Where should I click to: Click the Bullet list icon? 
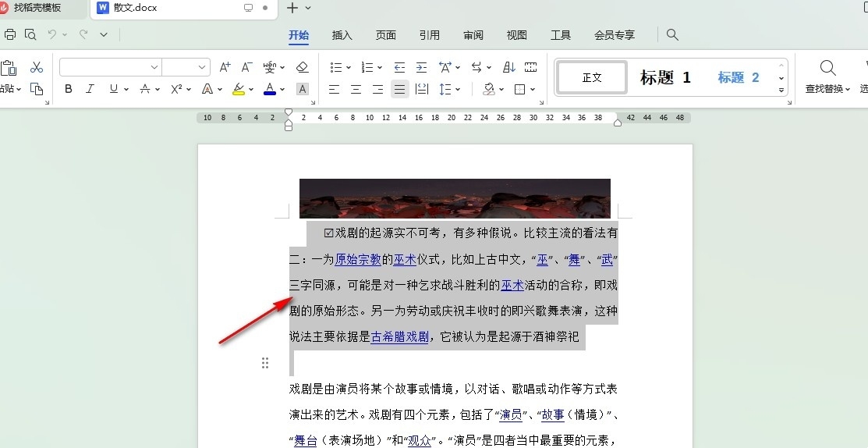[336, 68]
